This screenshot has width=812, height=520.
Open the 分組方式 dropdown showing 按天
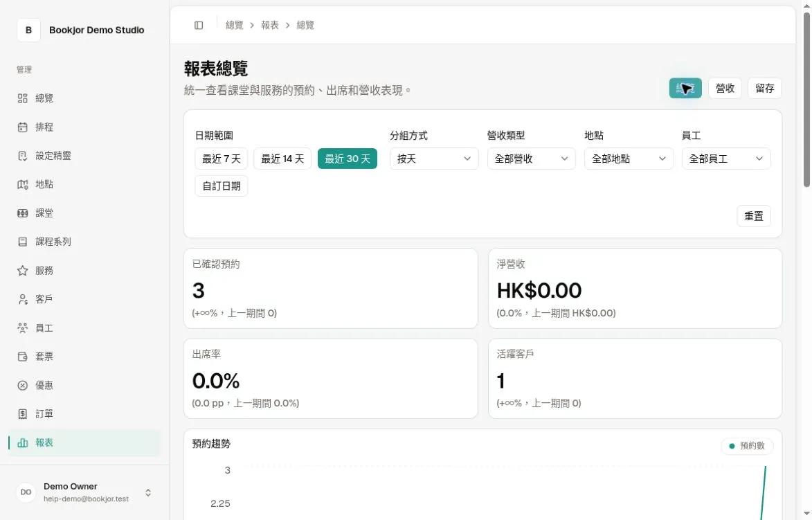[x=434, y=159]
